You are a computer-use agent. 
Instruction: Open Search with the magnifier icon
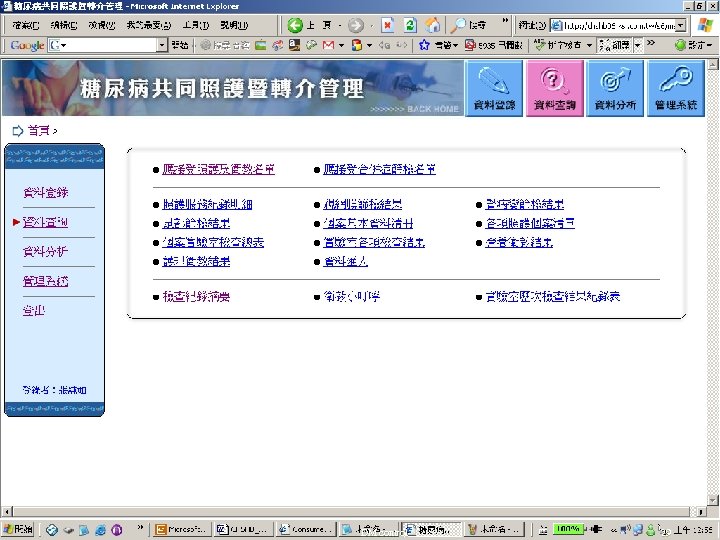click(x=457, y=25)
